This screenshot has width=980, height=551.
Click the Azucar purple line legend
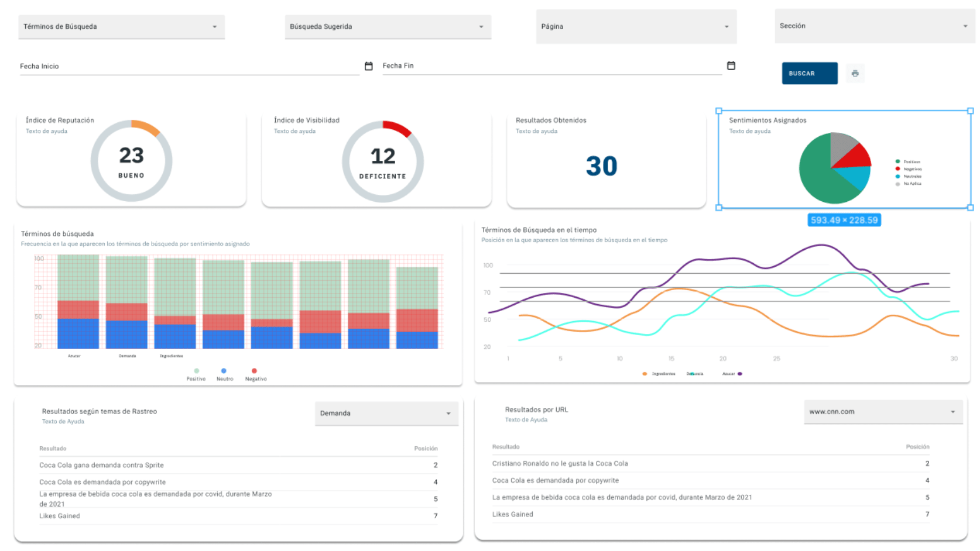pos(732,374)
